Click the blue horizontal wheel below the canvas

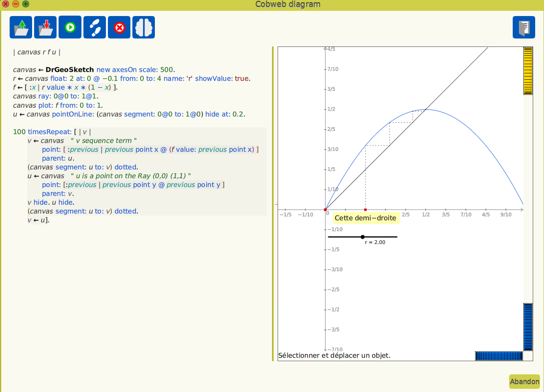pyautogui.click(x=499, y=356)
